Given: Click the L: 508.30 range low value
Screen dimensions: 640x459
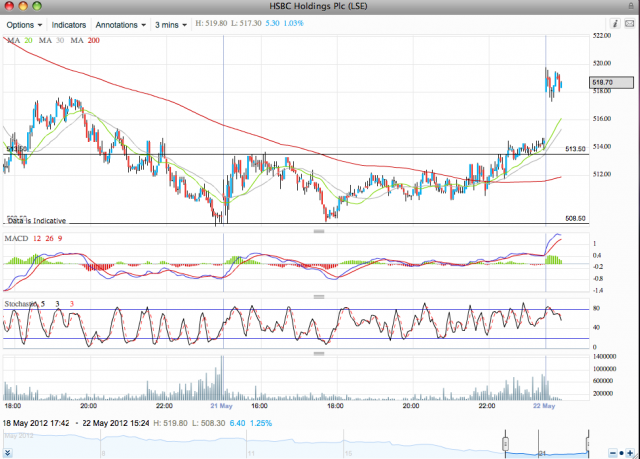Looking at the screenshot, I should point(207,423).
